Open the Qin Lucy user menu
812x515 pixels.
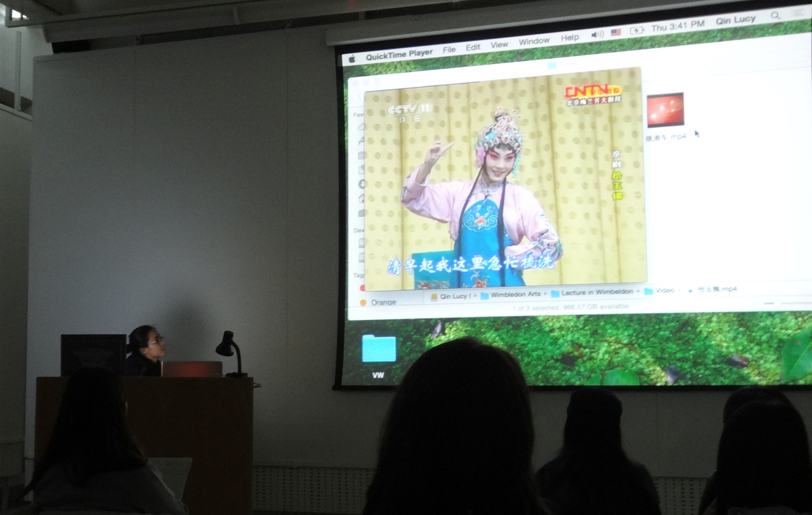click(x=735, y=20)
